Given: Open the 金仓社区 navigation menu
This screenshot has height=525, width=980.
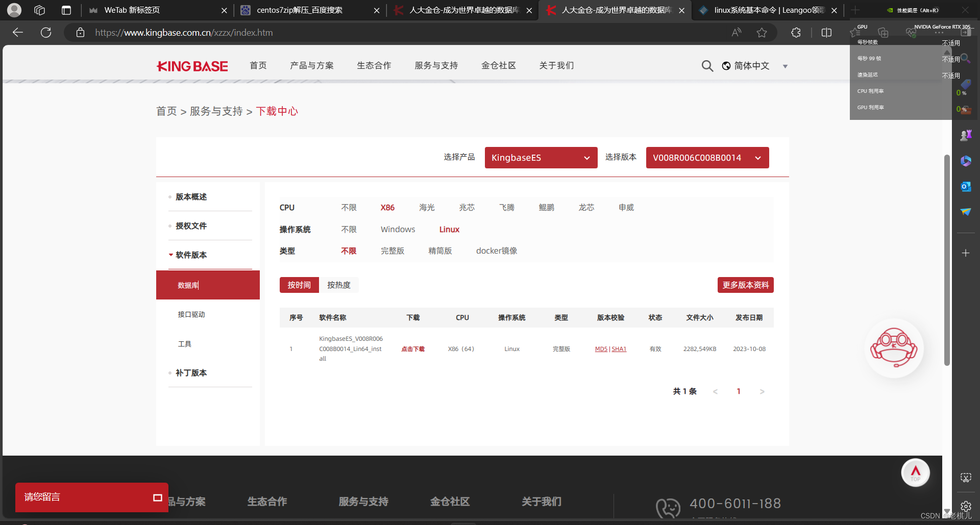Looking at the screenshot, I should click(x=499, y=65).
